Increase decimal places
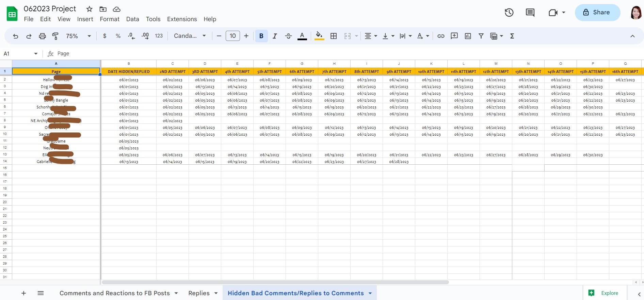This screenshot has height=300, width=644. tap(145, 36)
